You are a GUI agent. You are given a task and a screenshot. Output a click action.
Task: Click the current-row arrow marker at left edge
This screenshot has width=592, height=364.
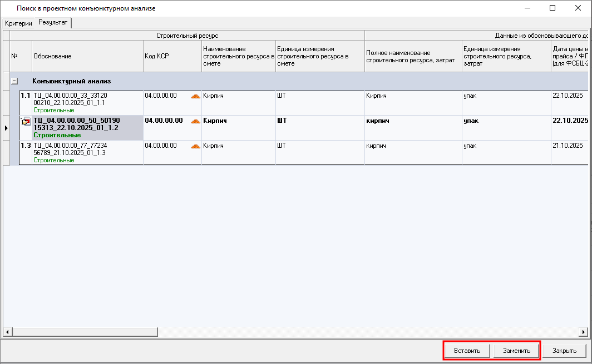click(x=6, y=128)
